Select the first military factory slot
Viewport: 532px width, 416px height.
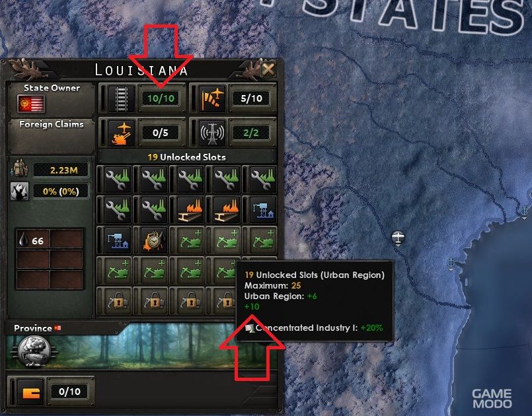pyautogui.click(x=190, y=210)
